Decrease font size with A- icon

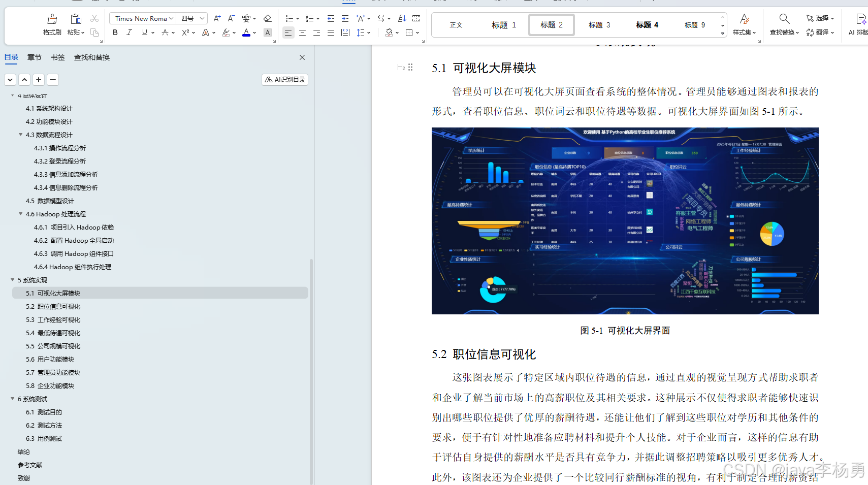point(231,18)
